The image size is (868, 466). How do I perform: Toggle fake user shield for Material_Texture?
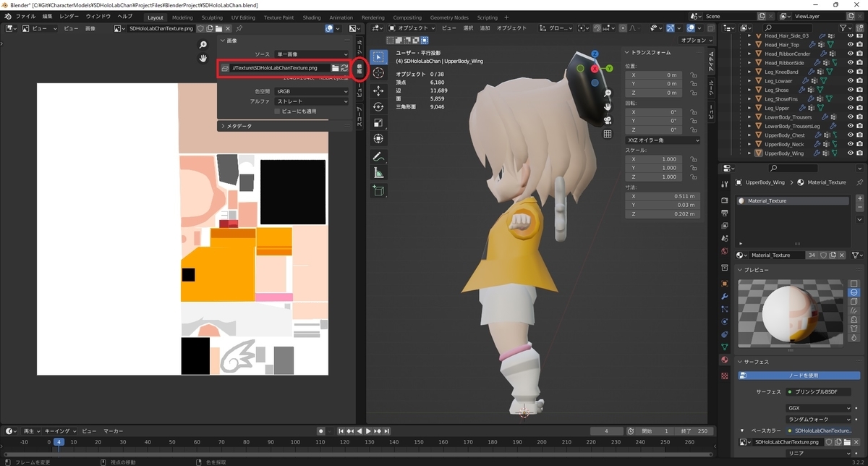tap(824, 255)
